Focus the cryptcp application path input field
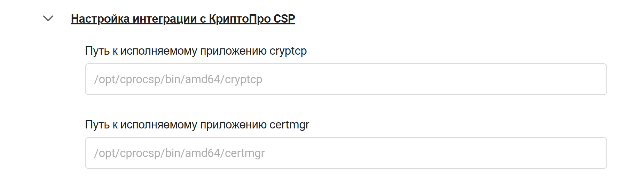The image size is (644, 181). tap(346, 79)
